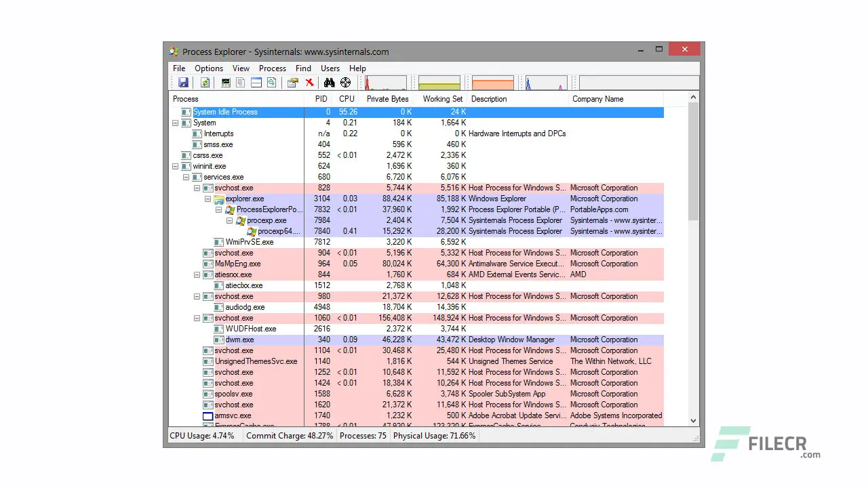The image size is (868, 488).
Task: Click the binoculars Find Handle icon
Action: point(330,83)
